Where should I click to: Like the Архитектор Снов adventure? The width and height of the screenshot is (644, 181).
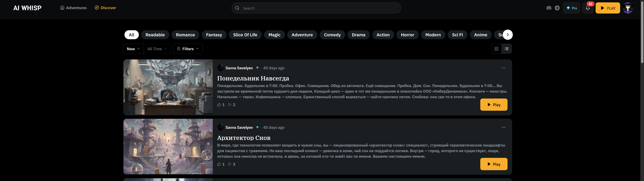(x=219, y=164)
